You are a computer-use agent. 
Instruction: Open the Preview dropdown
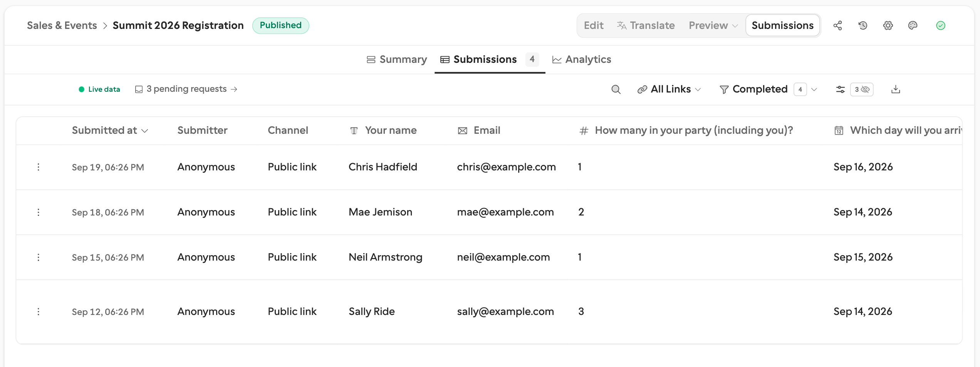(x=713, y=25)
